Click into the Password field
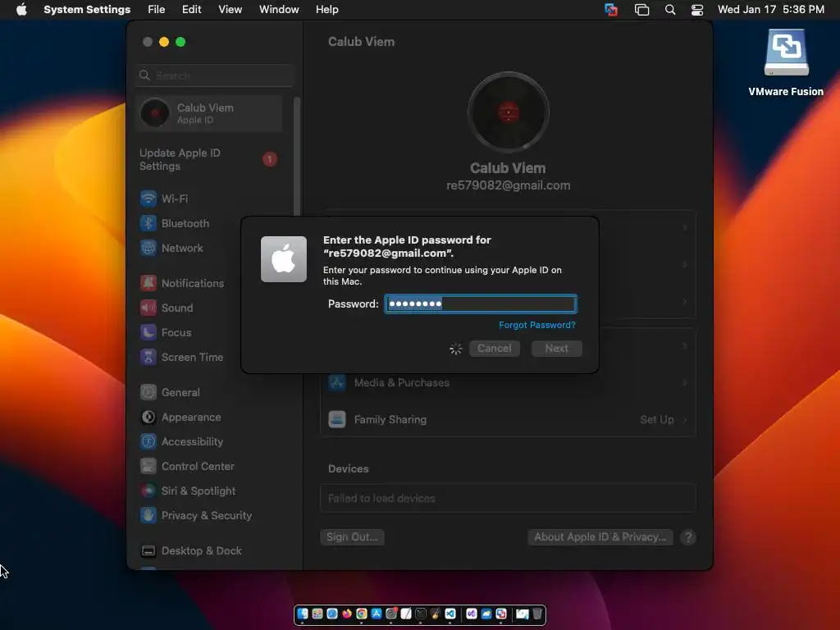 [481, 304]
